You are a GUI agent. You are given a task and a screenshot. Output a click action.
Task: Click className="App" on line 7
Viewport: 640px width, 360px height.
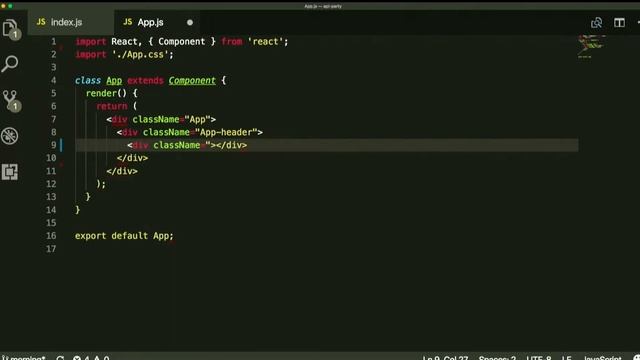tap(171, 120)
